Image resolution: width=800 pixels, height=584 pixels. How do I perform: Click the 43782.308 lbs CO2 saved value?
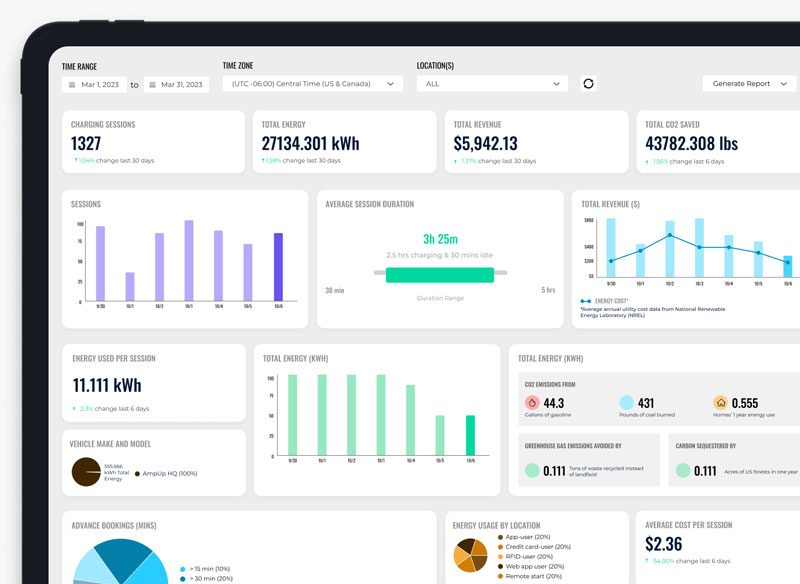coord(691,143)
